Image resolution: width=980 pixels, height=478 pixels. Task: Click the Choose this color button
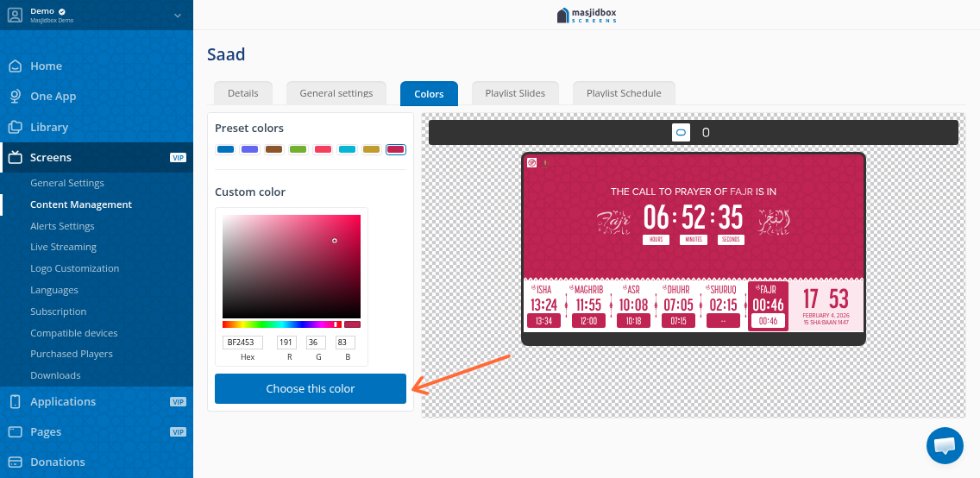click(311, 388)
